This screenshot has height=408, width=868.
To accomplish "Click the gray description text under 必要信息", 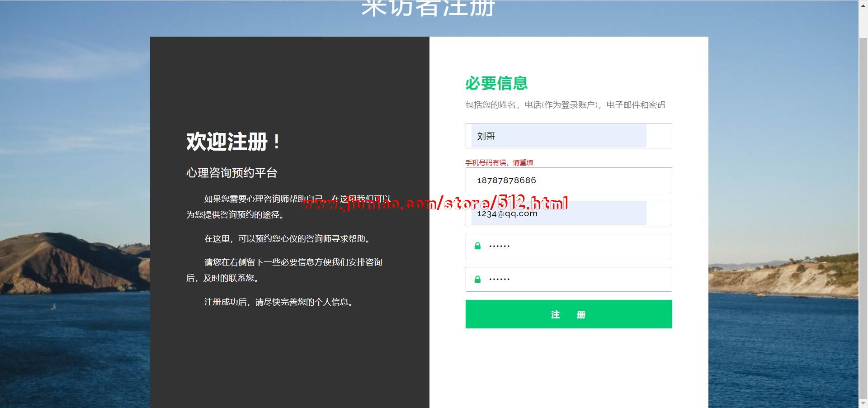I will tap(565, 105).
